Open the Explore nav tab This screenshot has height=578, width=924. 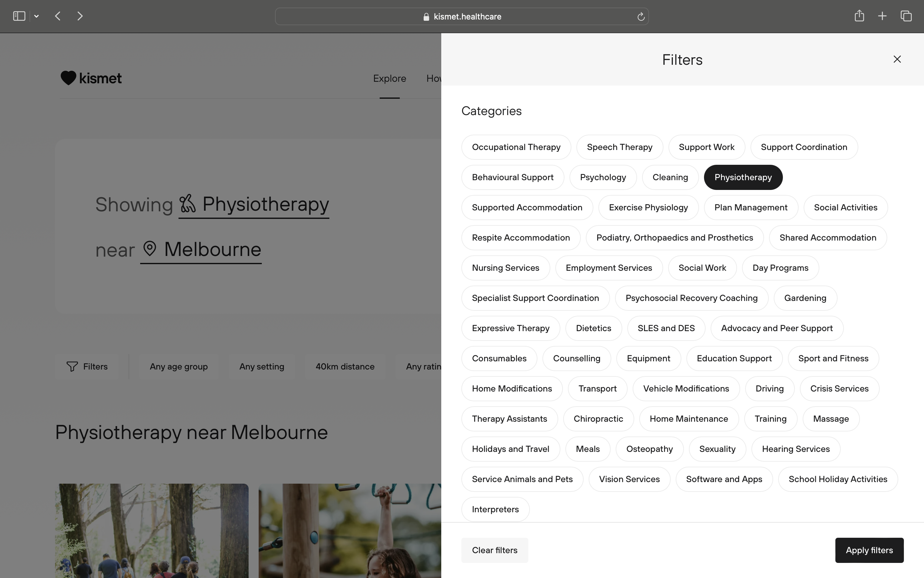(x=390, y=78)
